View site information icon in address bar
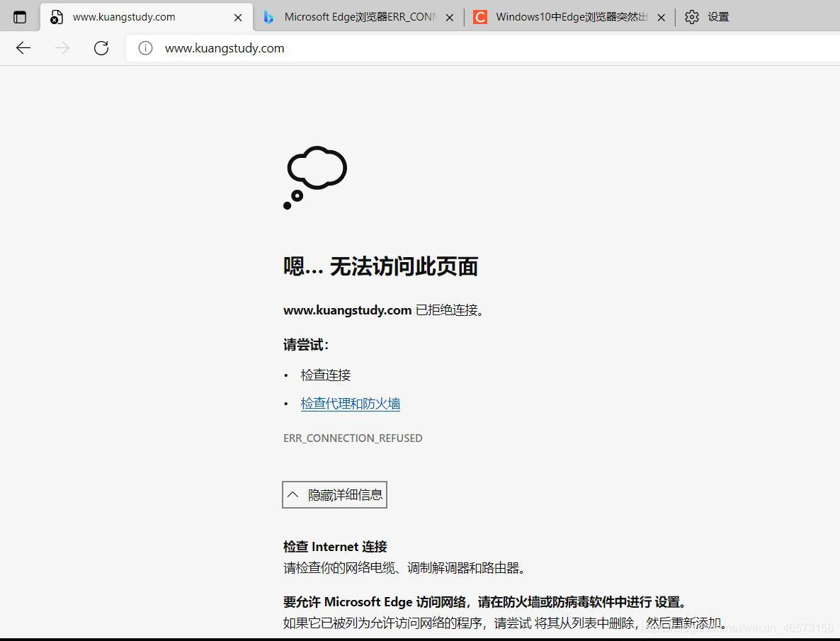840x641 pixels. (145, 48)
